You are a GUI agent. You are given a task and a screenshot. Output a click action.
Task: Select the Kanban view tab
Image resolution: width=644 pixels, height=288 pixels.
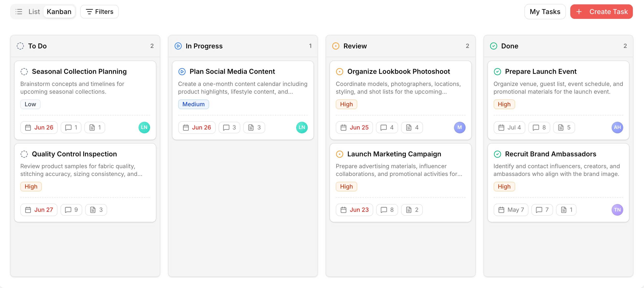59,12
